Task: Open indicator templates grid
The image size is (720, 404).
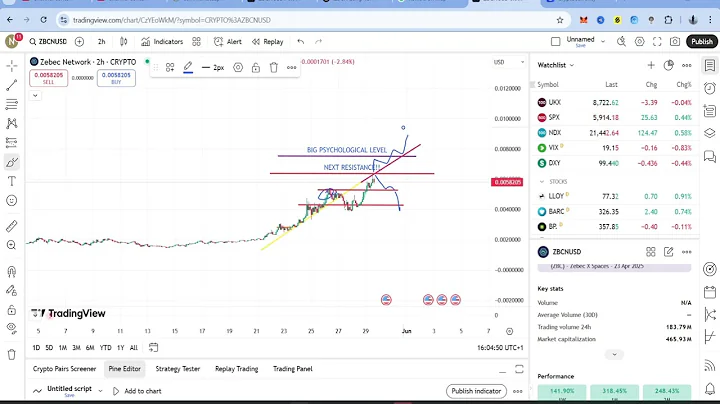Action: click(x=197, y=41)
